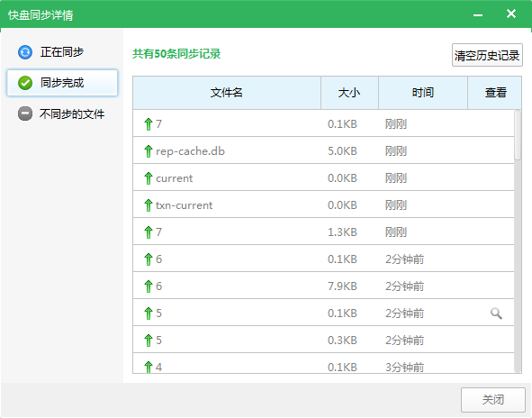
Task: Clear history with 清空历史记录 button
Action: click(x=487, y=55)
